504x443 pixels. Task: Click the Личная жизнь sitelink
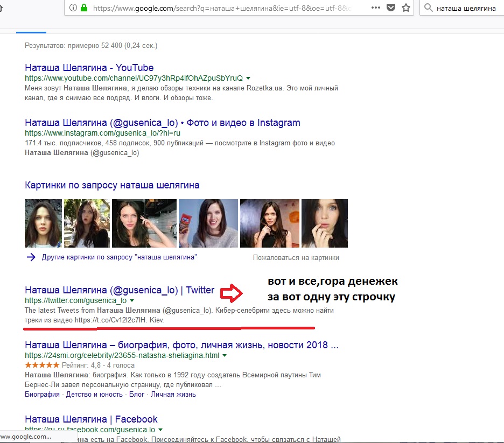click(x=173, y=395)
